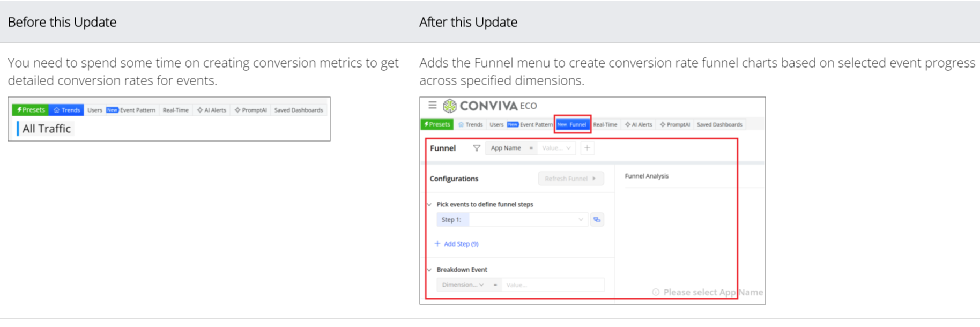Click the Value field under Breakdown Event
Screen dimensions: 980x327
coord(552,285)
